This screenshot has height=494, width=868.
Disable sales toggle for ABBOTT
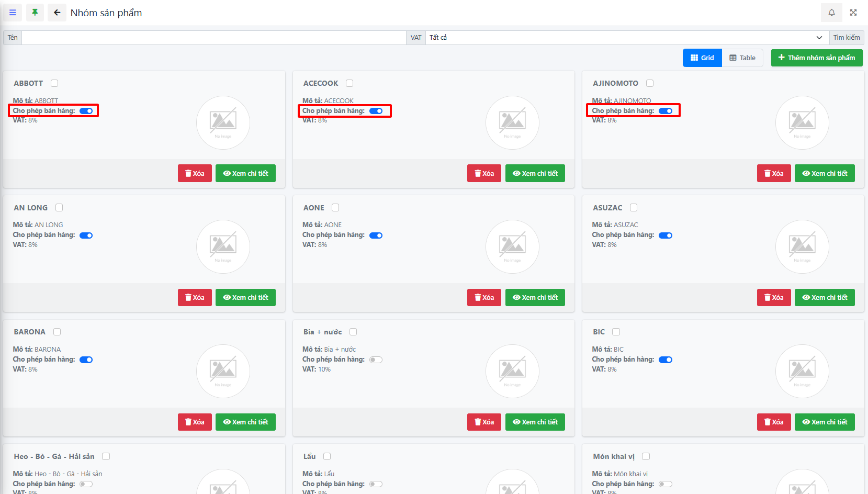click(86, 111)
